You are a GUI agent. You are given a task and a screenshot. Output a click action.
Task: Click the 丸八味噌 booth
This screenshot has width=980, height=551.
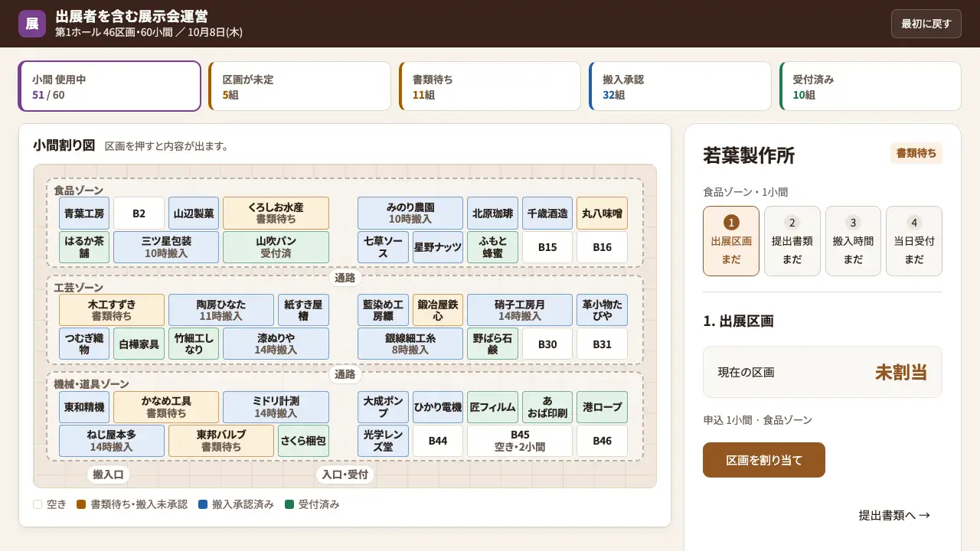[602, 214]
